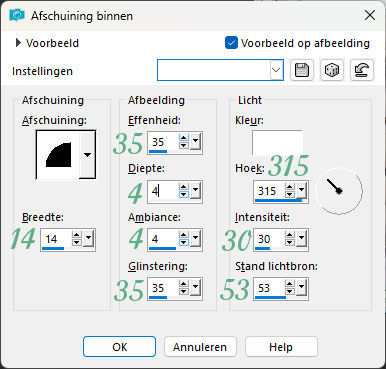Click in the Ambiance value field
This screenshot has width=386, height=369.
click(x=163, y=239)
